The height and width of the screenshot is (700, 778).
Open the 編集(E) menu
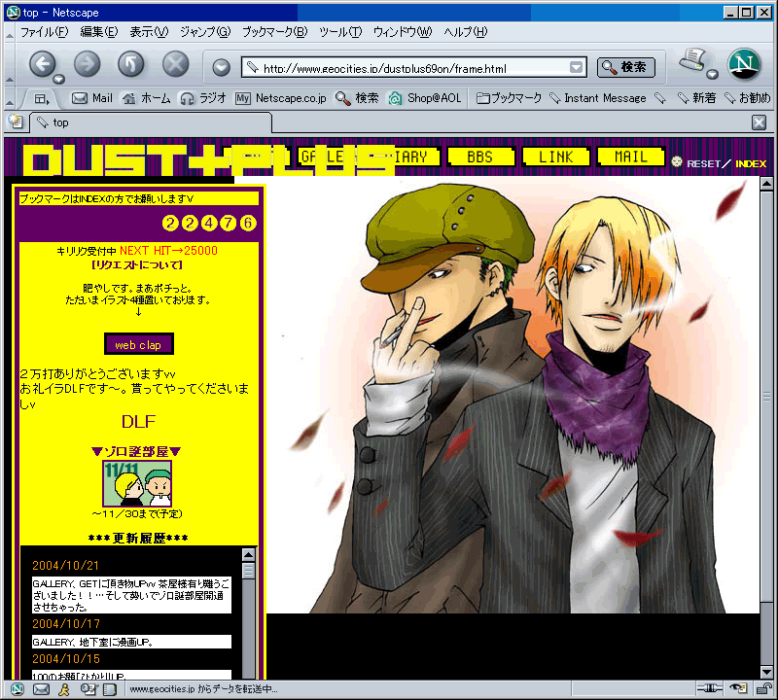tap(99, 32)
